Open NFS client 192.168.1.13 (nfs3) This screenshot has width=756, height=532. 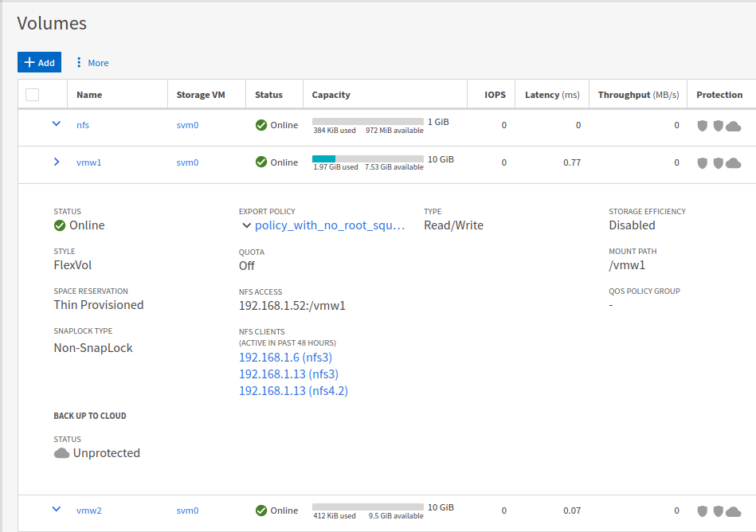289,374
